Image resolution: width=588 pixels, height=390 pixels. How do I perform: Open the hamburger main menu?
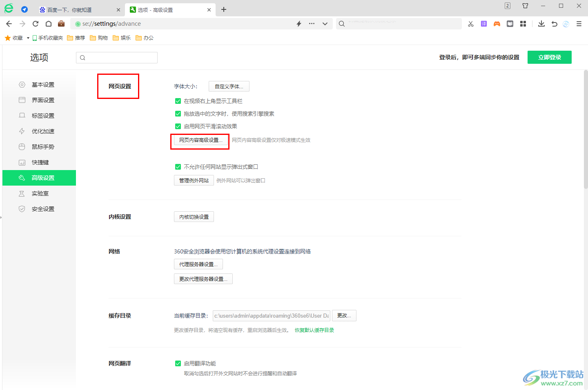click(579, 24)
